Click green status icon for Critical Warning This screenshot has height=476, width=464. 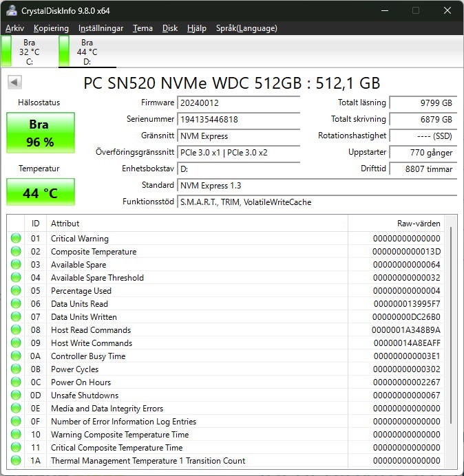tap(16, 239)
